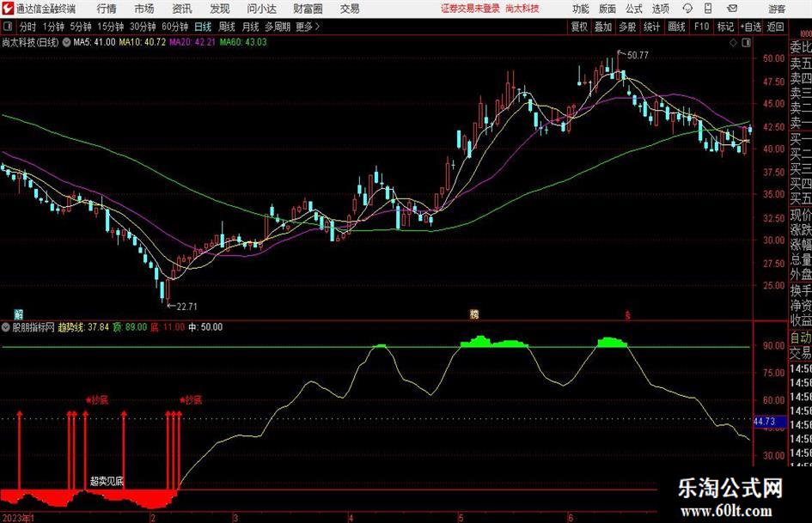812x523 pixels.
Task: Click the 返回 button
Action: pyautogui.click(x=775, y=27)
